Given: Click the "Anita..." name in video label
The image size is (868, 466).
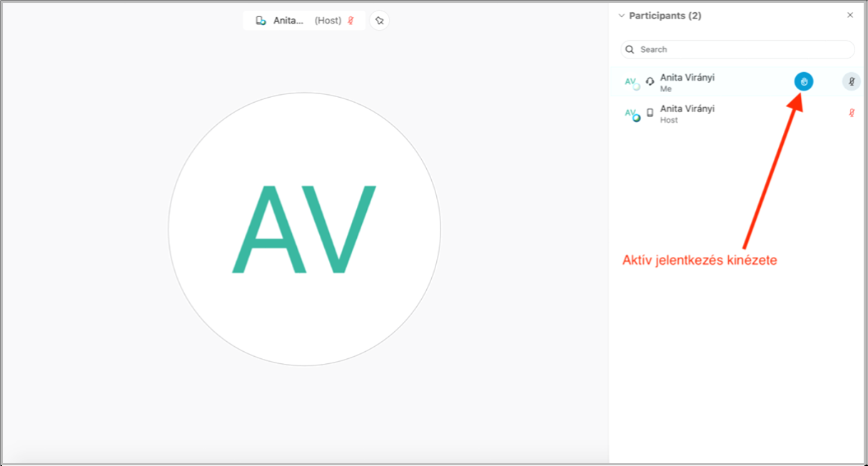Looking at the screenshot, I should (287, 21).
